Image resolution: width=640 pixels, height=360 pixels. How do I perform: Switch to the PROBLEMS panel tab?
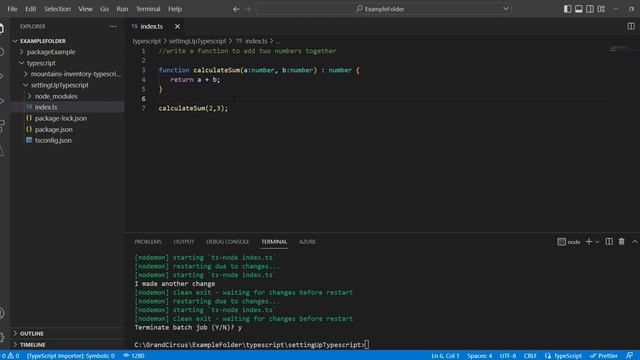148,242
